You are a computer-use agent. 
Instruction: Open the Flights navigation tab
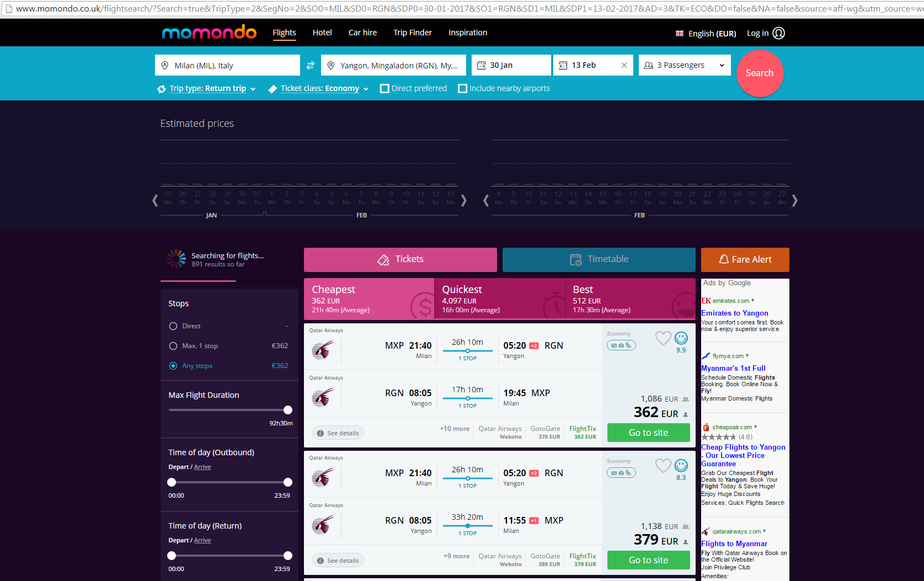coord(284,33)
